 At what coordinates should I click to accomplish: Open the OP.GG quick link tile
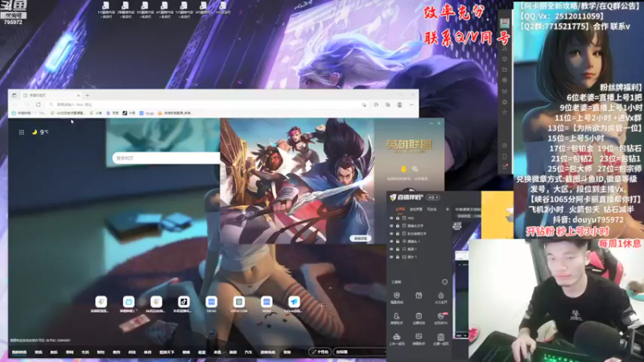click(211, 302)
